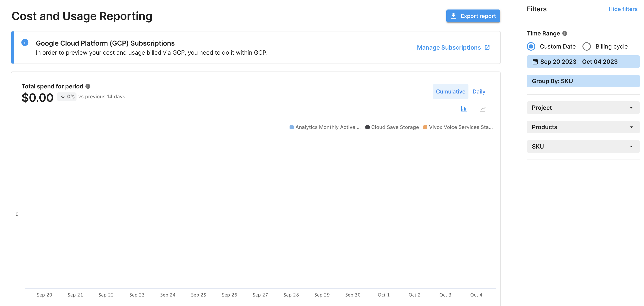Click the Time Range info icon

click(565, 33)
